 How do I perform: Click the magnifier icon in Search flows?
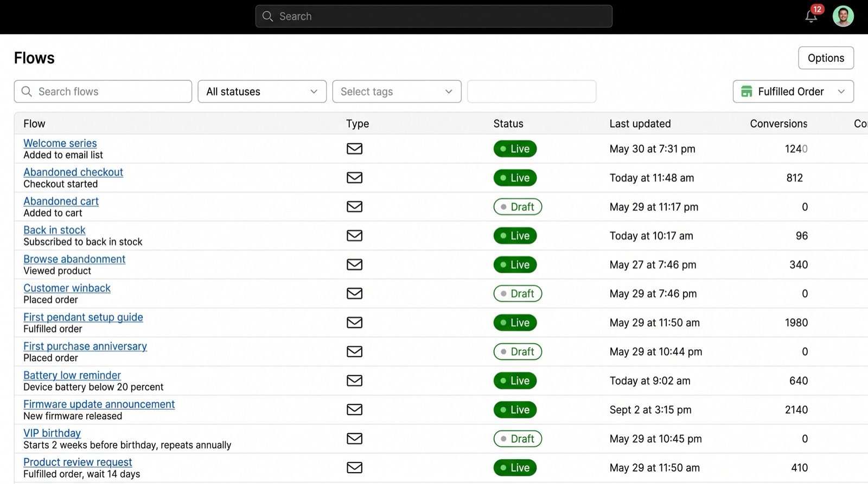(27, 92)
